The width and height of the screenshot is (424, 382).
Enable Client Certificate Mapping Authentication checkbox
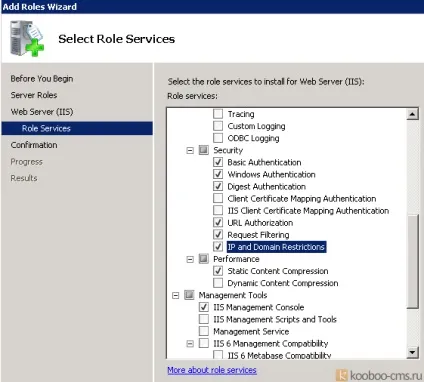tap(218, 198)
